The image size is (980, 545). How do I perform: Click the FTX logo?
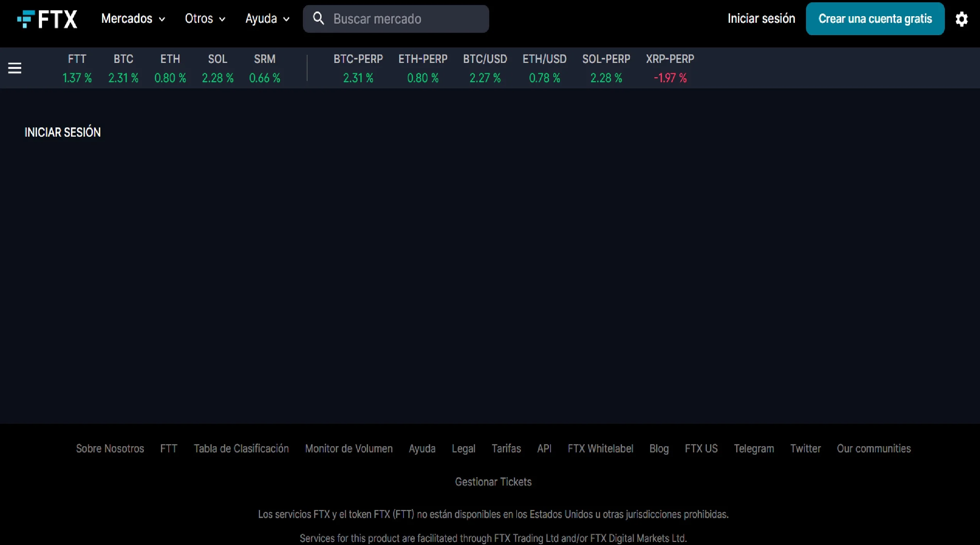tap(47, 19)
